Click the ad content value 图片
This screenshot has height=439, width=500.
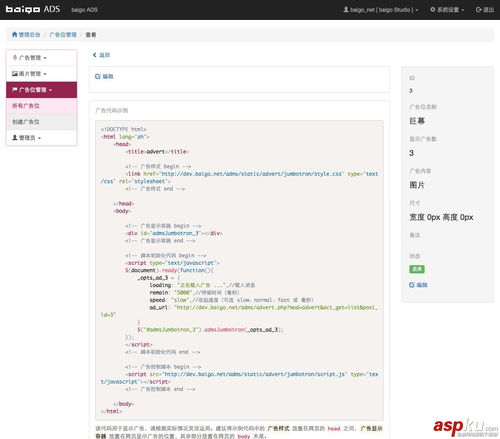(417, 185)
